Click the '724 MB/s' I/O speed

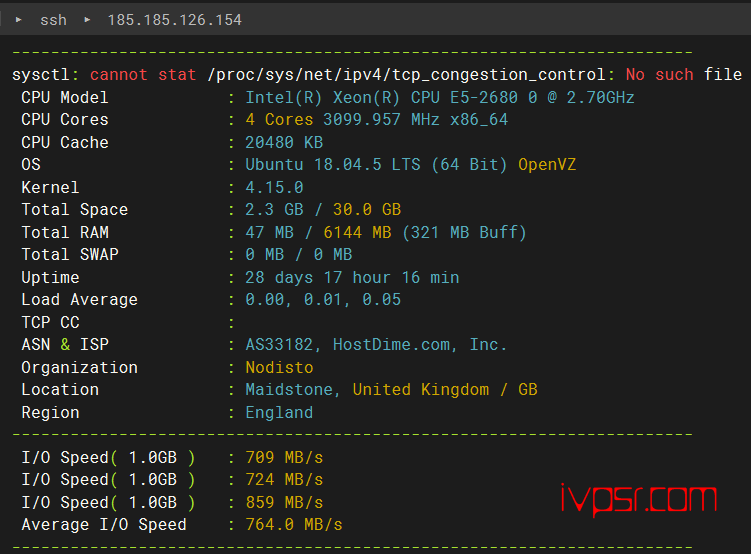(x=284, y=480)
